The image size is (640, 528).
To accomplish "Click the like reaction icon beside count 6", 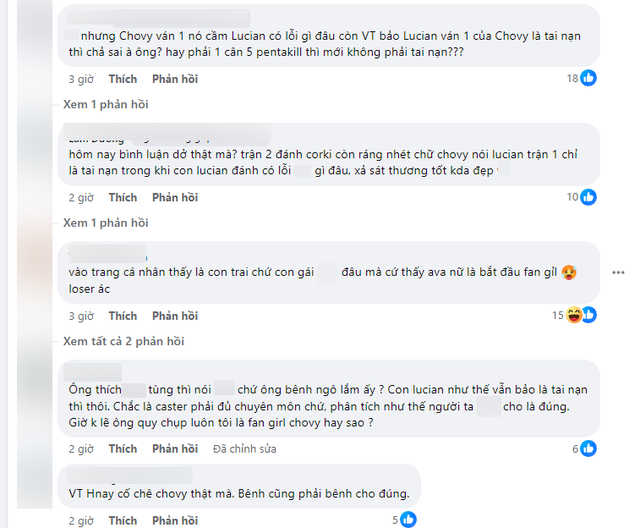I will [x=588, y=449].
